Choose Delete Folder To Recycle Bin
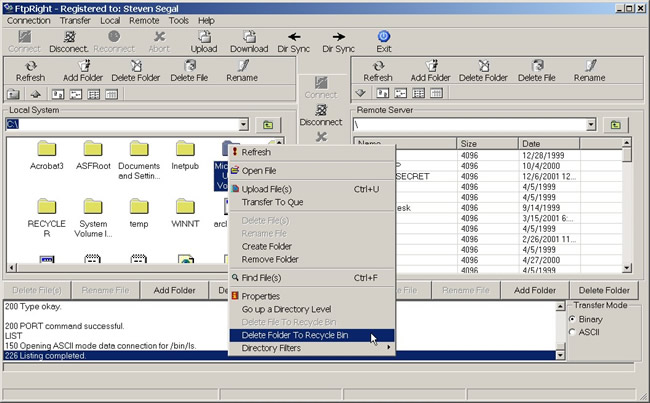The width and height of the screenshot is (650, 403). [x=312, y=335]
